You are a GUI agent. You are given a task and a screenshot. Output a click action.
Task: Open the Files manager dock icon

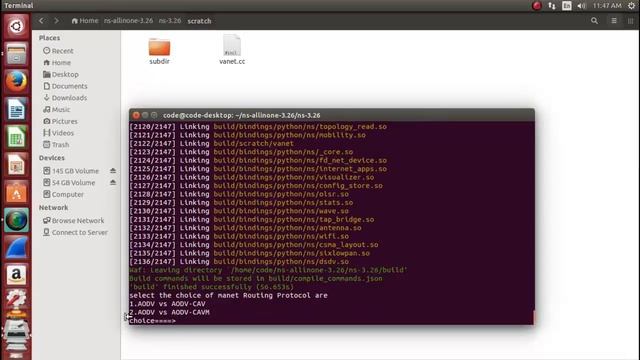[x=16, y=54]
